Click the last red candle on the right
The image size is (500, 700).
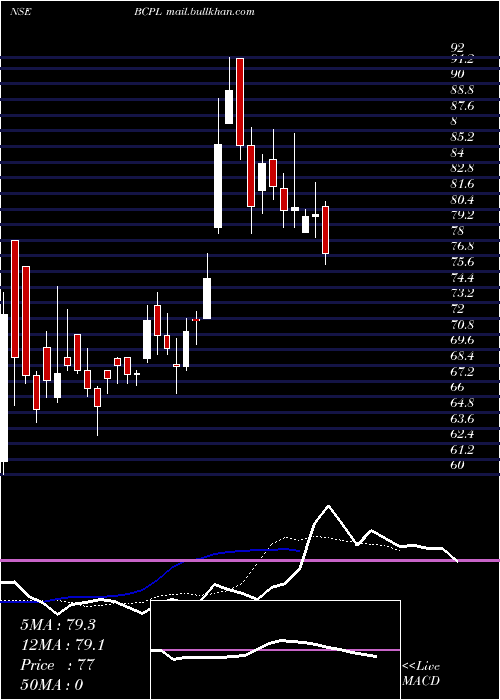pyautogui.click(x=325, y=230)
